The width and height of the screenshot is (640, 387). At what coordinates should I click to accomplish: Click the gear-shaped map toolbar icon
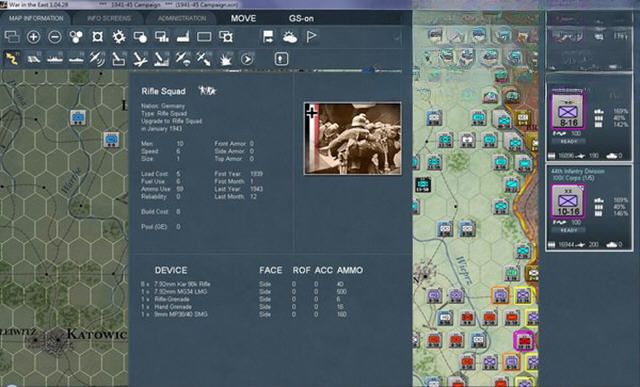pyautogui.click(x=119, y=37)
